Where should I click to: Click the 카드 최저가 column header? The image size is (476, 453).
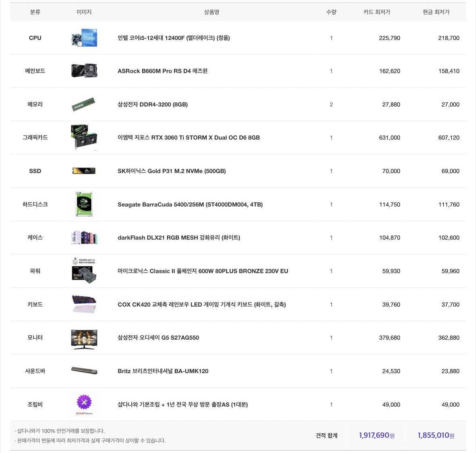(x=376, y=12)
